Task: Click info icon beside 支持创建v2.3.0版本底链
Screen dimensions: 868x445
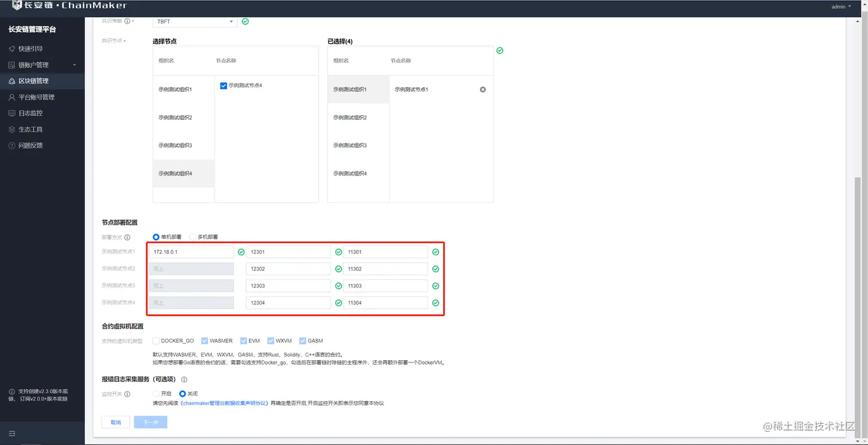Action: [x=12, y=392]
